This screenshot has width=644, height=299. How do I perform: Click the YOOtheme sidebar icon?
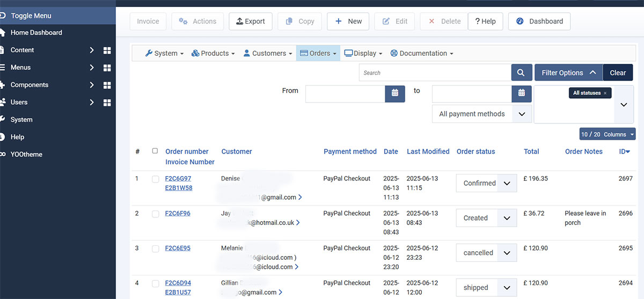[x=3, y=154]
